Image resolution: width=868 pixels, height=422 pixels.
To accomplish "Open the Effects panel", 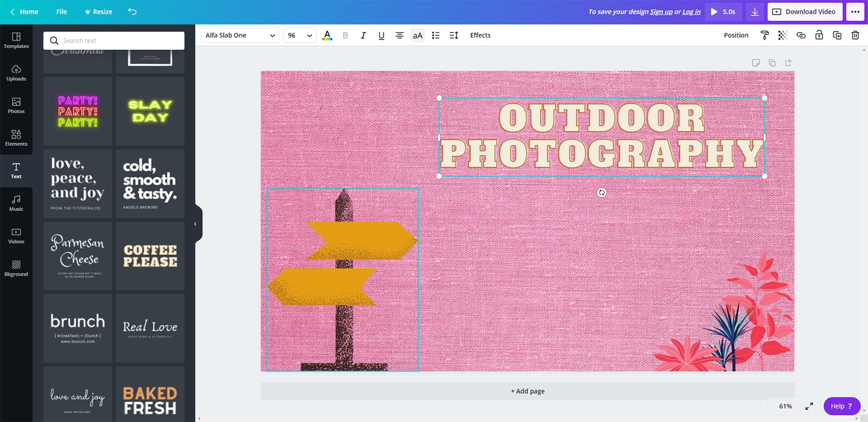I will [x=480, y=35].
